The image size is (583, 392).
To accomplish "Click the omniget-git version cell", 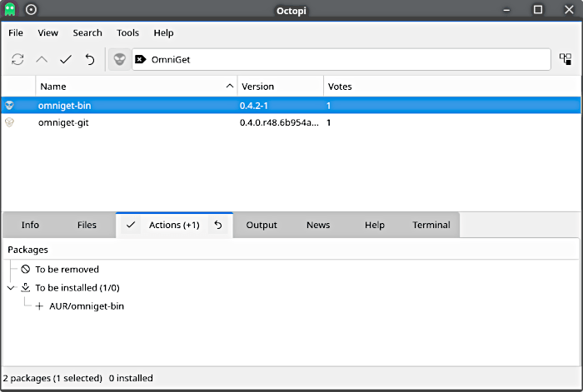I will (x=279, y=122).
